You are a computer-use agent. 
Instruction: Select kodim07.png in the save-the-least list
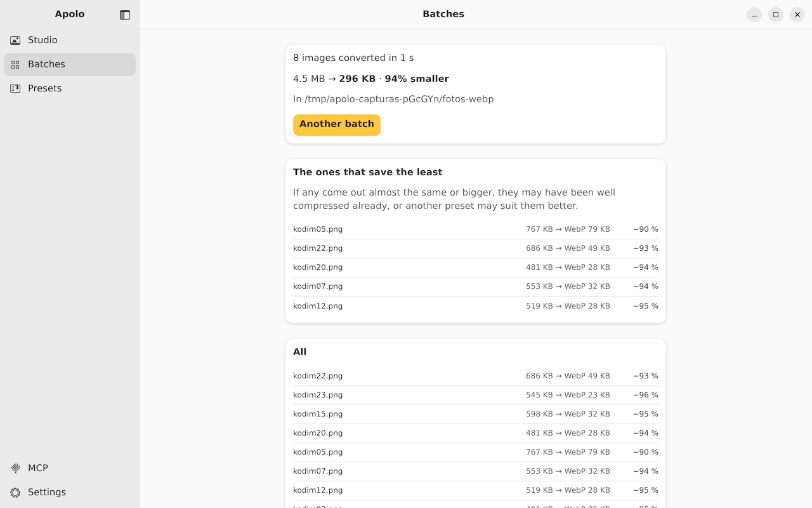(x=476, y=286)
